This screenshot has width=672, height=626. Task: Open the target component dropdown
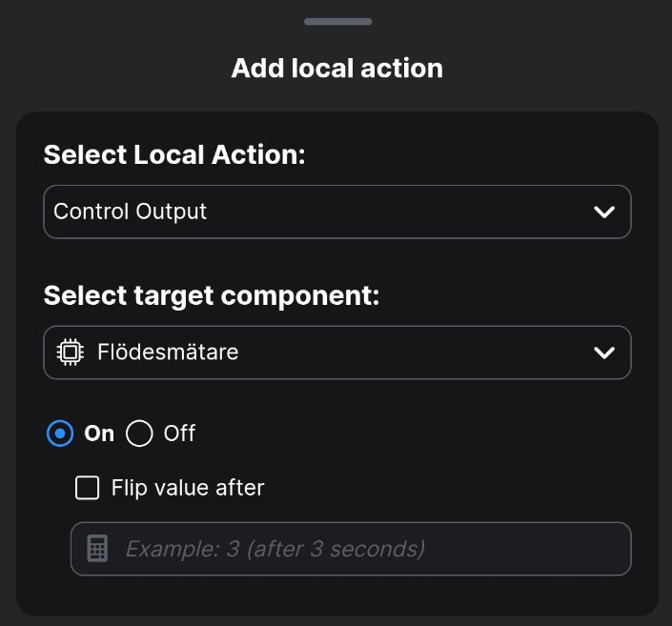(x=337, y=353)
